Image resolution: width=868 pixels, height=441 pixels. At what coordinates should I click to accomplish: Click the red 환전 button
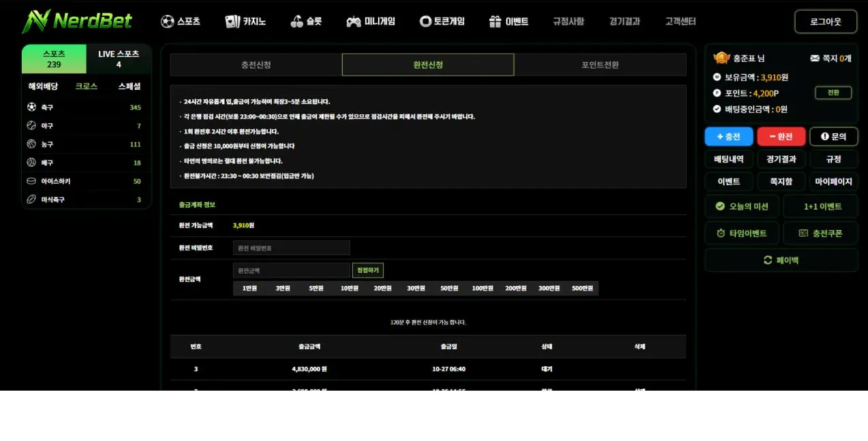coord(781,137)
